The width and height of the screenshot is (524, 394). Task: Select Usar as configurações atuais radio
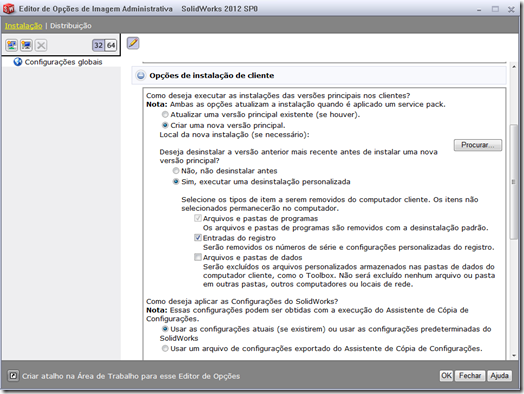click(x=165, y=329)
